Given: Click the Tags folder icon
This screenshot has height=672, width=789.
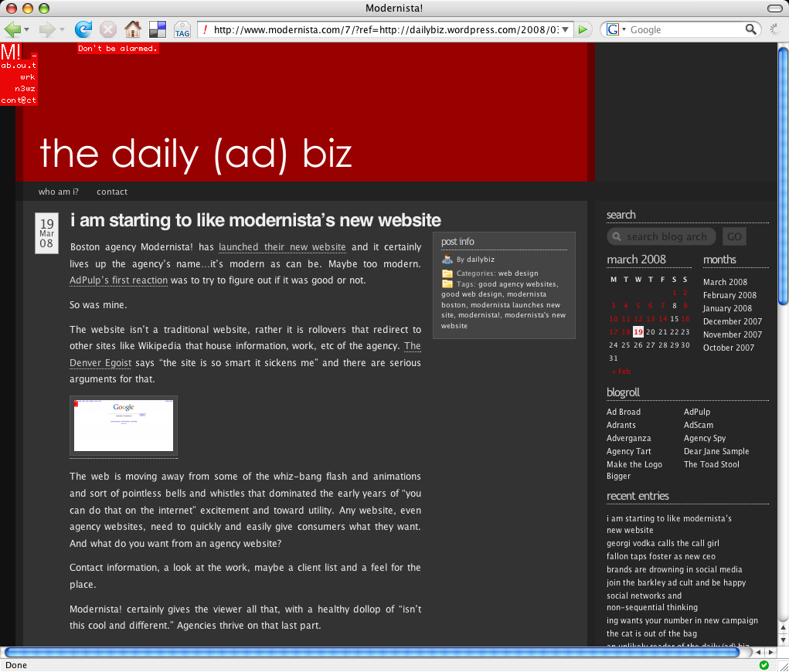Looking at the screenshot, I should [447, 283].
